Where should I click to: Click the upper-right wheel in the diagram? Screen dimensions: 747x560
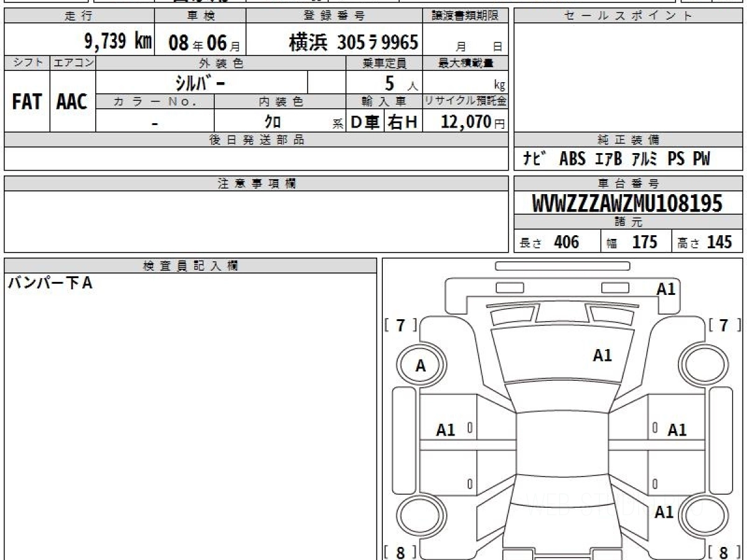click(703, 365)
